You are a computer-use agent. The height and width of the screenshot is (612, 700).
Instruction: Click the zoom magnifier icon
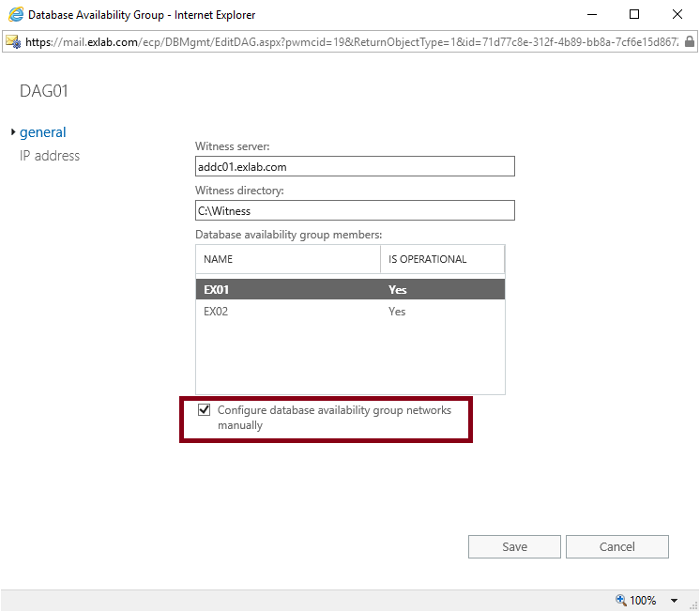(620, 600)
